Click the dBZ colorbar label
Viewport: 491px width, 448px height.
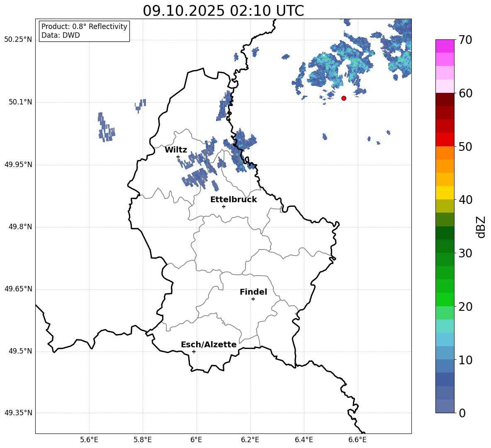(481, 227)
